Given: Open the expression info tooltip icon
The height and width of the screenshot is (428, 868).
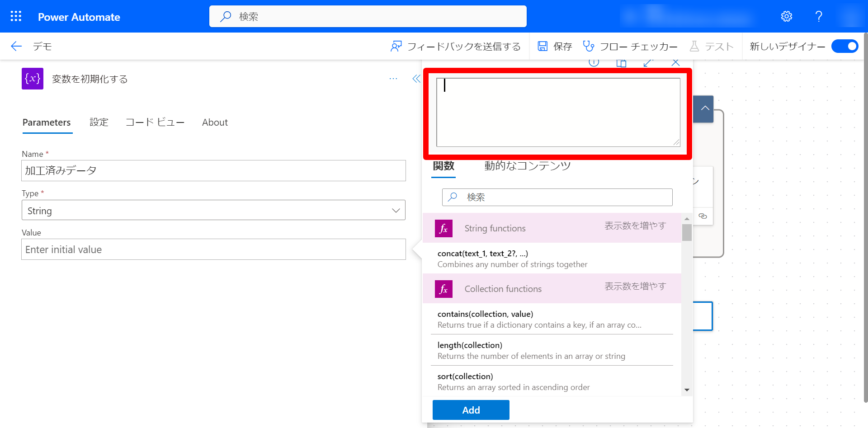Looking at the screenshot, I should [x=594, y=63].
